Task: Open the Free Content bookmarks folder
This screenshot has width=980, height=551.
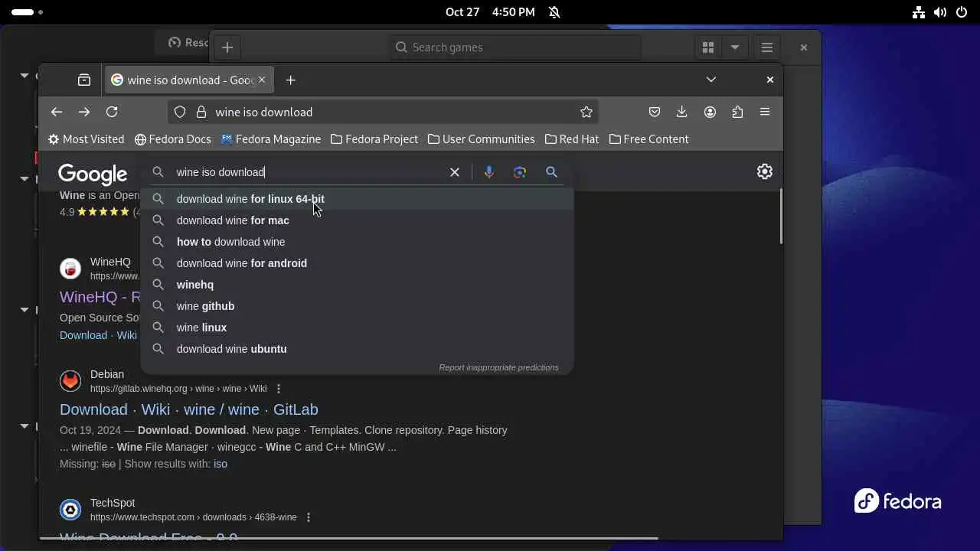Action: [x=649, y=139]
